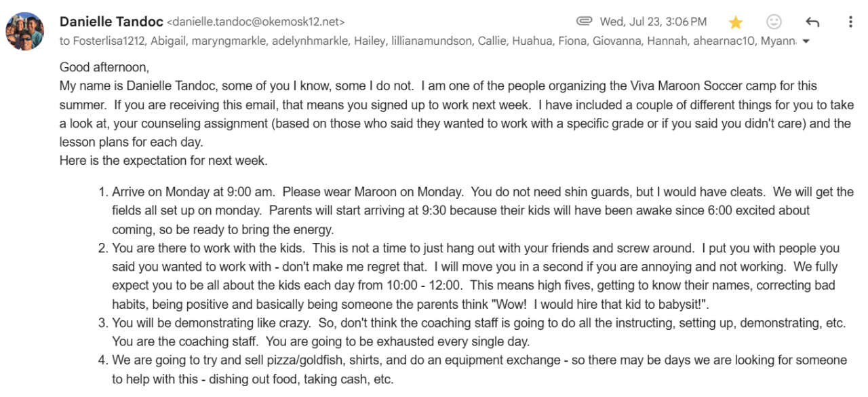Image resolution: width=868 pixels, height=397 pixels.
Task: Click recipient lillianamundson in the list
Action: click(x=431, y=41)
